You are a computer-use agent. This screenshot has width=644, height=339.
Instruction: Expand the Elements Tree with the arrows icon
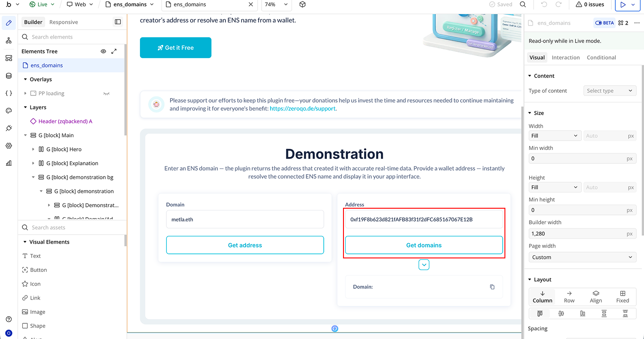coord(114,51)
